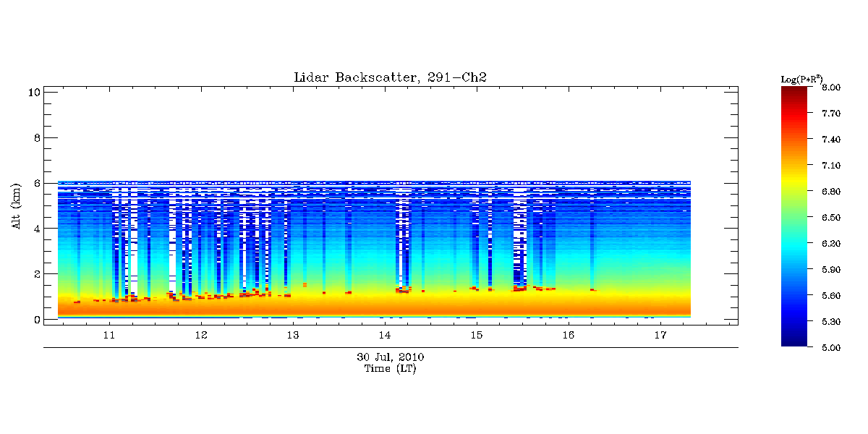The width and height of the screenshot is (868, 434).
Task: Click the y-axis tick label 8
Action: click(x=36, y=137)
